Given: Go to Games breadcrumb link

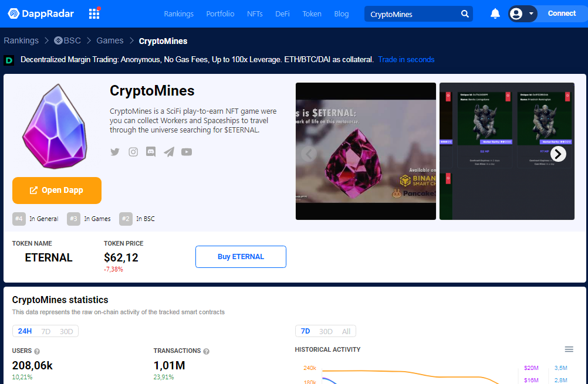Looking at the screenshot, I should click(x=110, y=40).
